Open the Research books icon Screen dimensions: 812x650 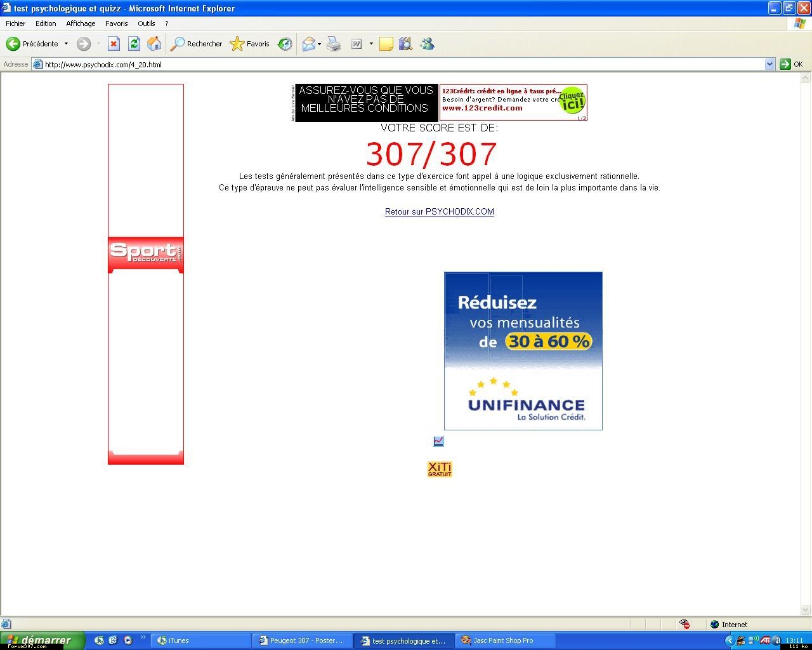point(406,44)
